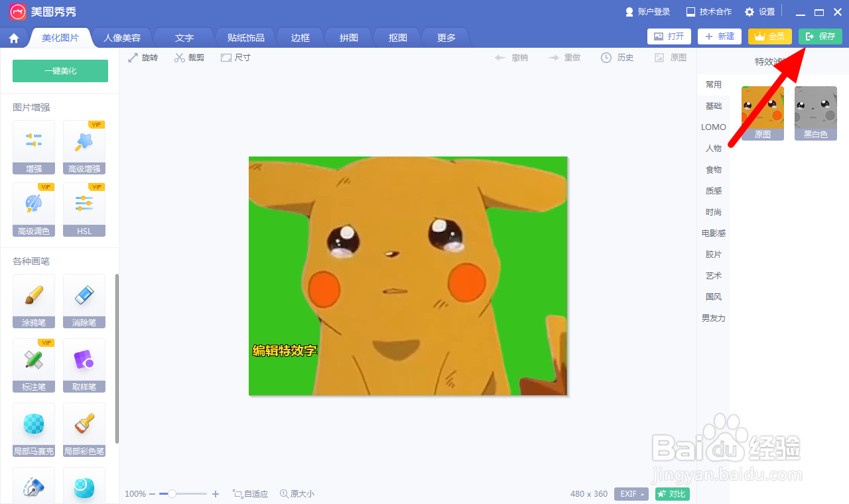
Task: Open the 历史 history panel
Action: [617, 58]
